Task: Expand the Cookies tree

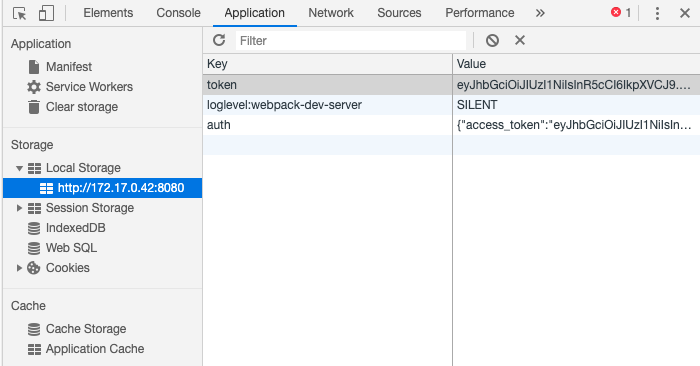Action: click(x=19, y=268)
